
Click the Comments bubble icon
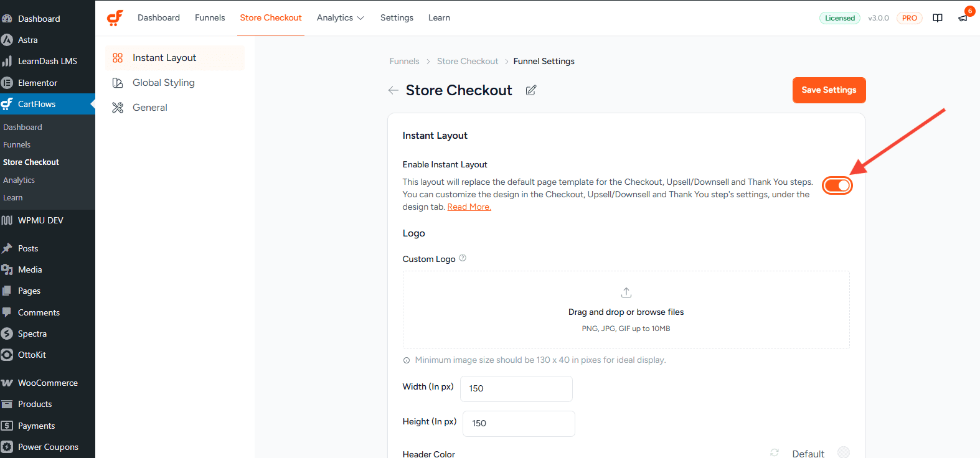point(7,312)
